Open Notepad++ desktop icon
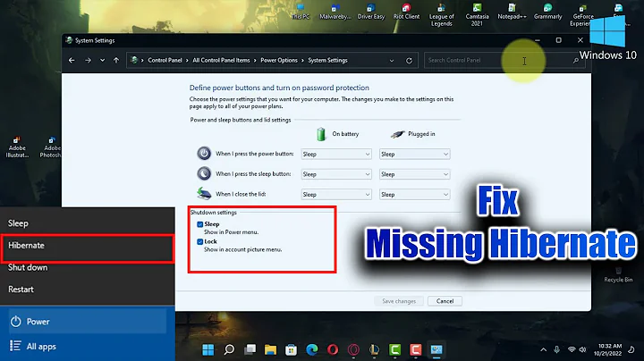Viewport: 644px width, 361px height. point(512,12)
